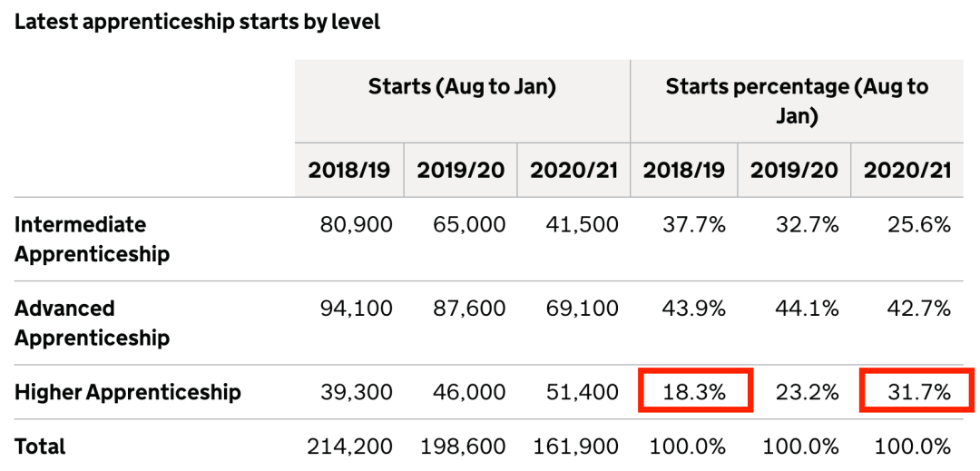Screen dimensions: 980x471
Task: Click the Total row label
Action: (x=40, y=446)
